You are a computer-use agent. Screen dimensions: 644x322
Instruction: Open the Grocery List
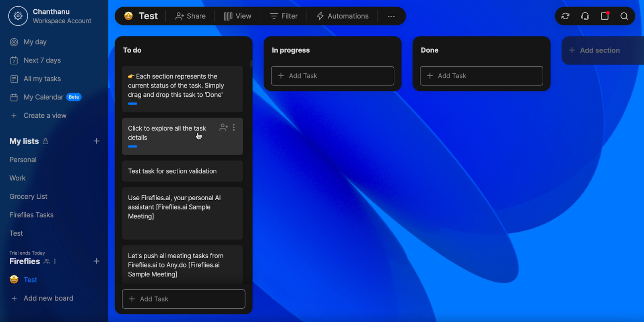28,197
